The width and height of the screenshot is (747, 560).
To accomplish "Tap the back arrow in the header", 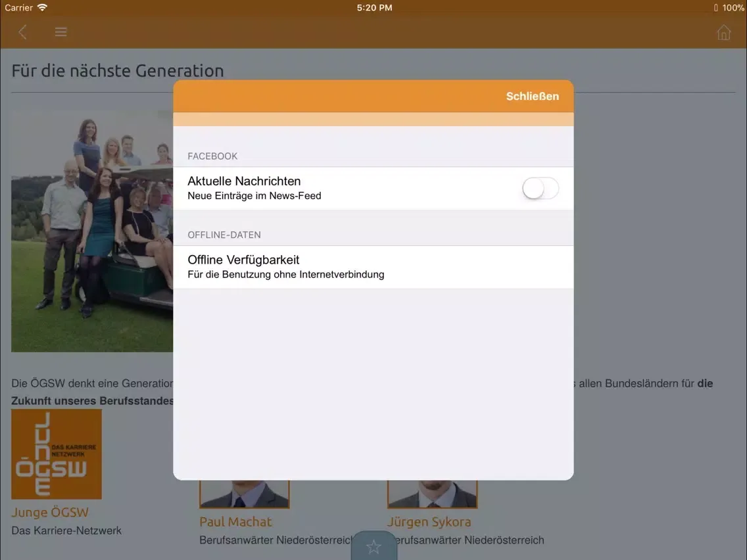I will tap(22, 32).
